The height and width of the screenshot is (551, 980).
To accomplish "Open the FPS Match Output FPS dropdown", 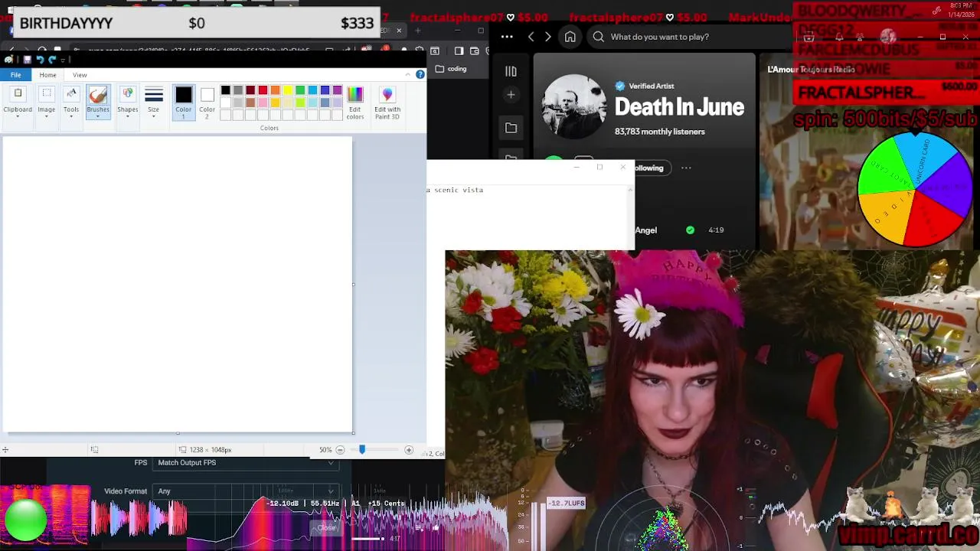I will (246, 463).
